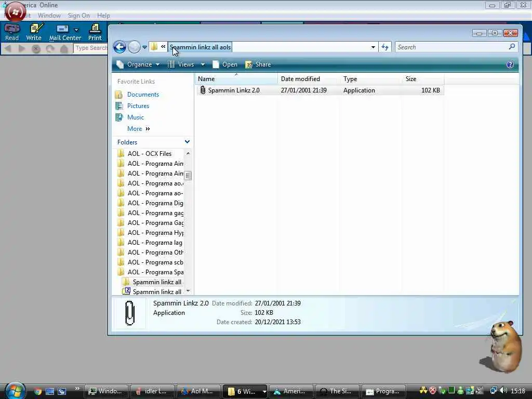Select the Spammin Linkz 2.0 file

click(x=320, y=90)
